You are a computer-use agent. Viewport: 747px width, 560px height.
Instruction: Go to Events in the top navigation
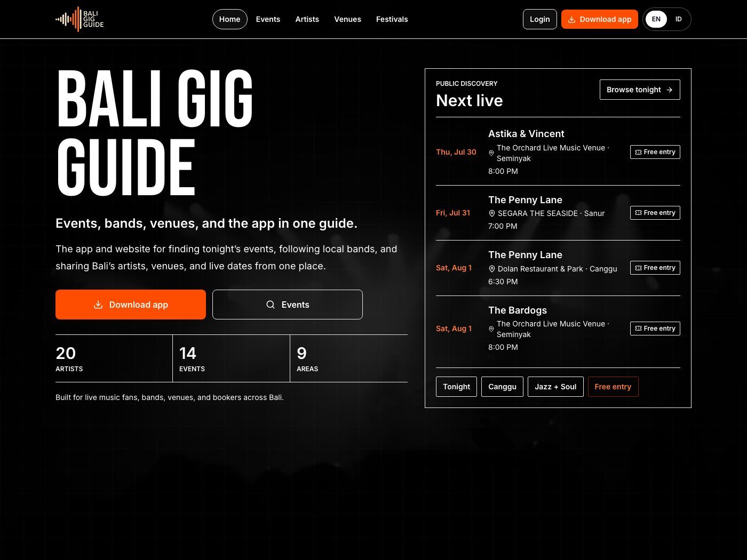pyautogui.click(x=268, y=19)
